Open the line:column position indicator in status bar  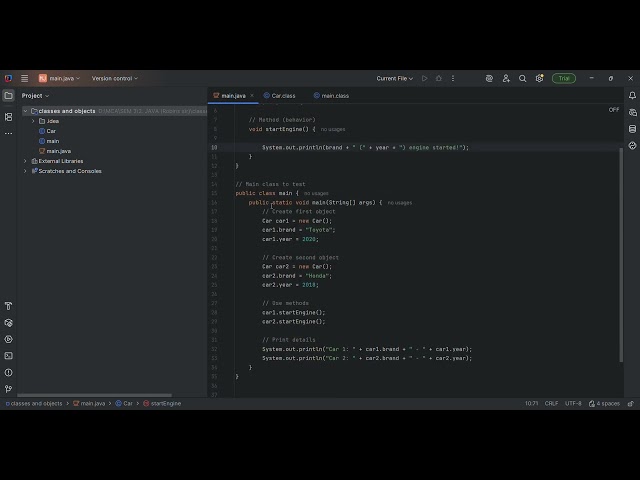tap(531, 404)
